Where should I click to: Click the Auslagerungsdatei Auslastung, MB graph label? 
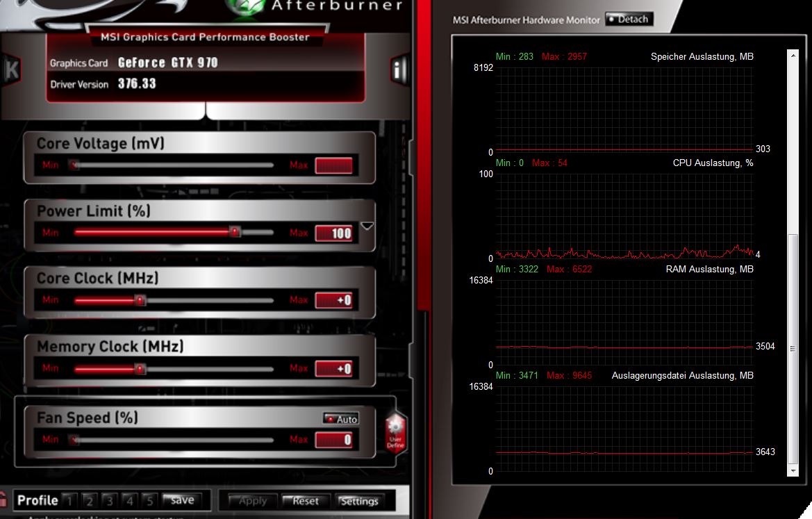point(682,375)
